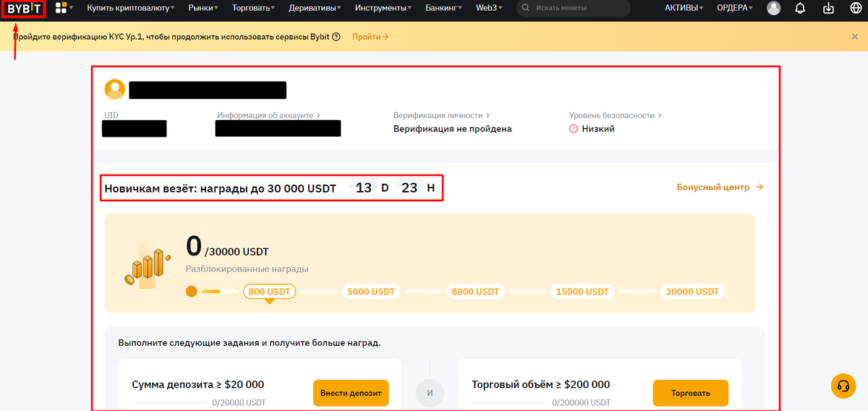Expand the Инструменты menu
This screenshot has height=411, width=868.
(x=383, y=9)
